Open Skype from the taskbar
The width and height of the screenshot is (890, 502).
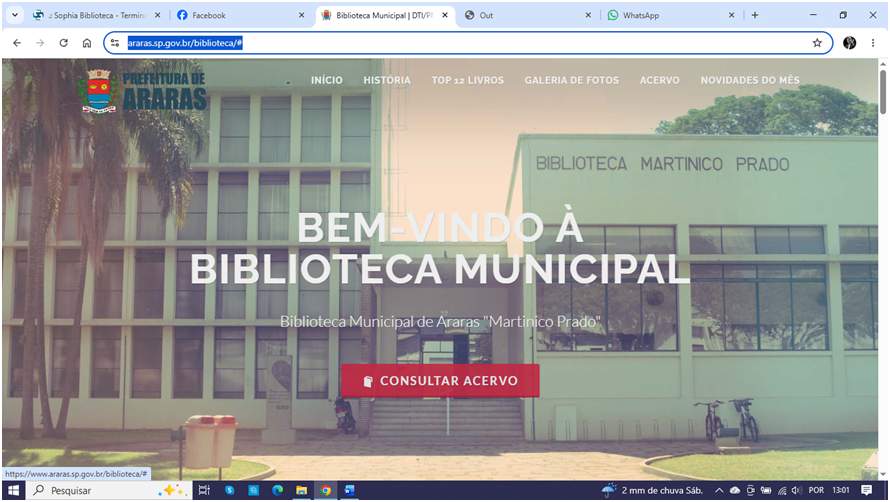point(229,490)
